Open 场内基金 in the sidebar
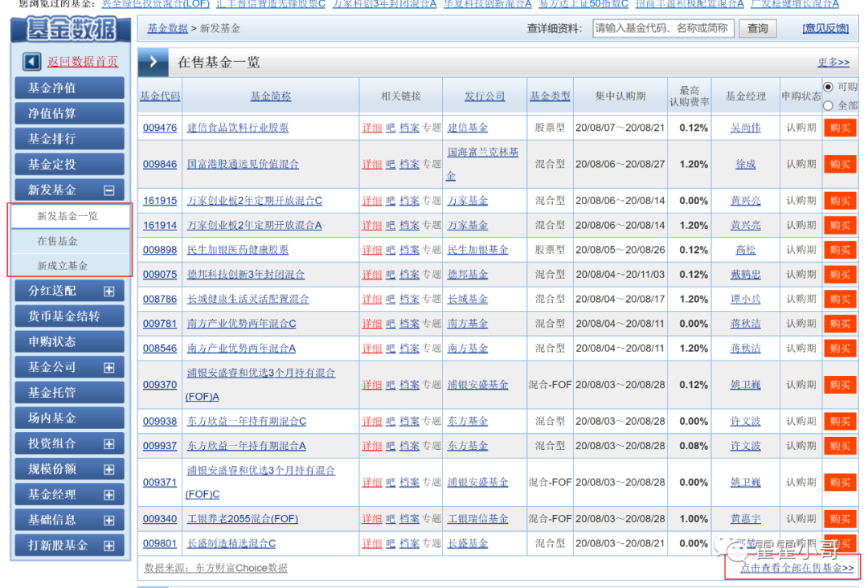The width and height of the screenshot is (868, 588). pos(70,419)
